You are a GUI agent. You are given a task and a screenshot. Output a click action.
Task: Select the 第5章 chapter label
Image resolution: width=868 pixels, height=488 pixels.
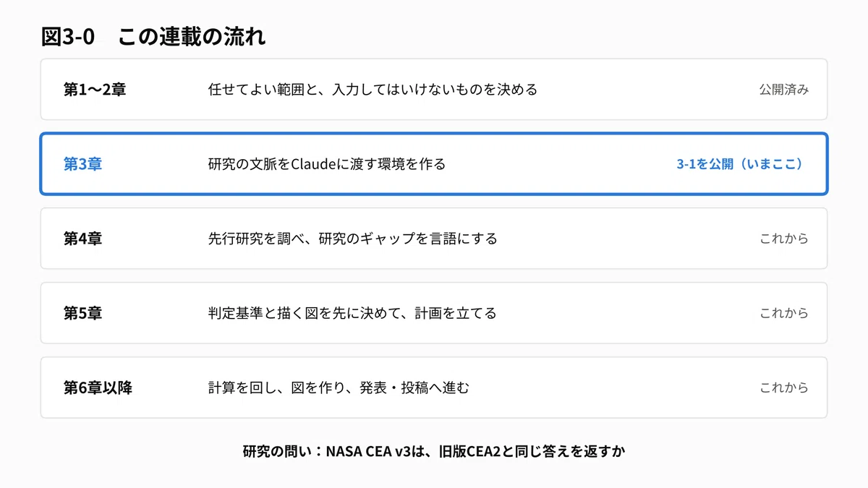click(x=82, y=313)
